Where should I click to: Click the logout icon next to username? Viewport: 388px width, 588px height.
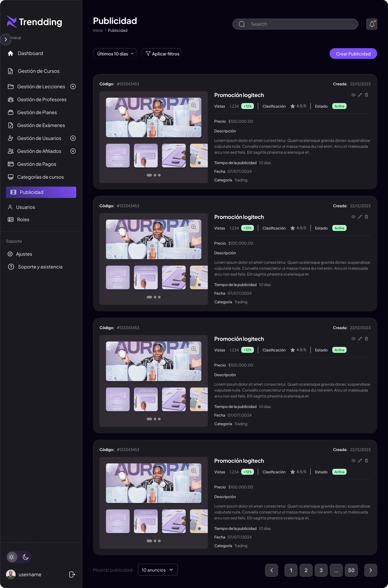[x=72, y=575]
